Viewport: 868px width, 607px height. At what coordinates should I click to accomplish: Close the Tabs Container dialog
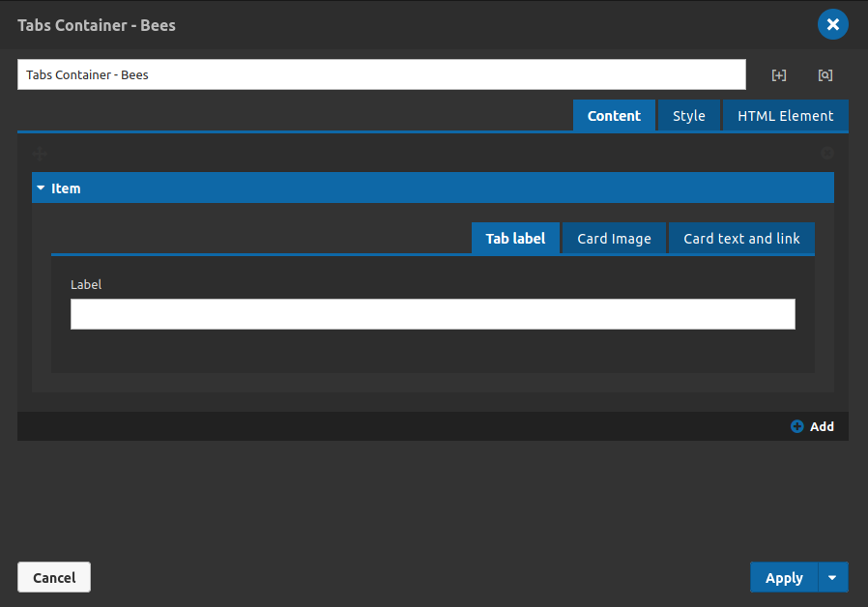(x=832, y=24)
